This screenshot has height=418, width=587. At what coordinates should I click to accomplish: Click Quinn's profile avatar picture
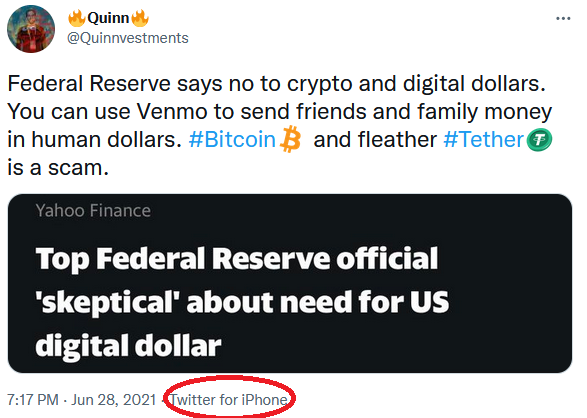(x=31, y=29)
